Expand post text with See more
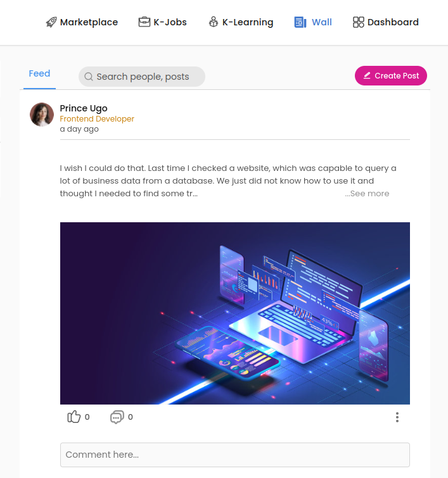448x478 pixels. [x=367, y=194]
